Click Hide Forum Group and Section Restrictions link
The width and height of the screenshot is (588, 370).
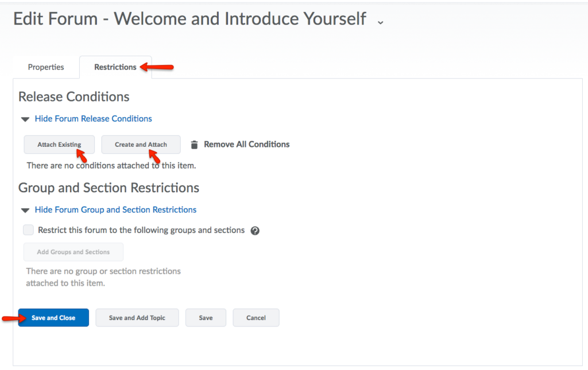tap(115, 210)
